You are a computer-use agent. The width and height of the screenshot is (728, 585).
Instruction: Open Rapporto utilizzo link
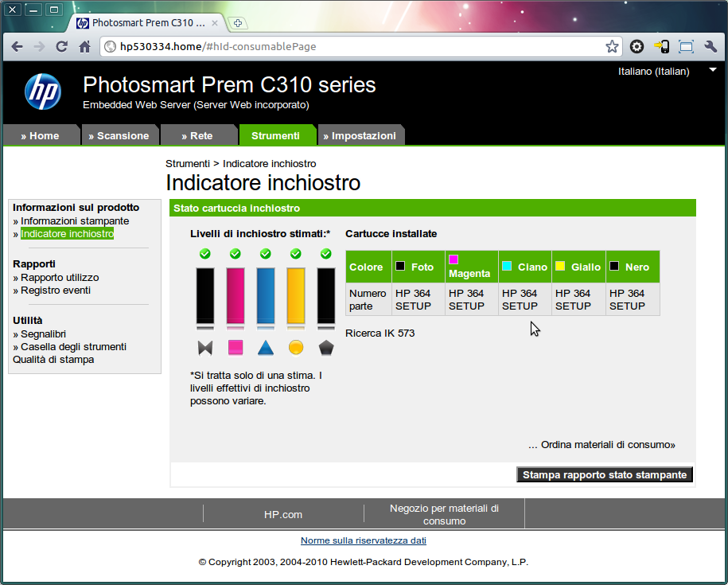click(60, 278)
